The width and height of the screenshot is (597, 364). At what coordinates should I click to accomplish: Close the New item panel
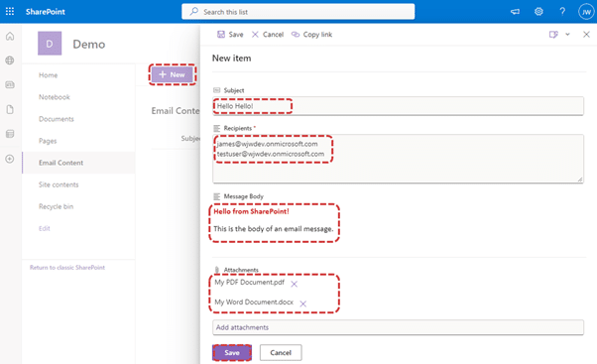click(x=586, y=35)
